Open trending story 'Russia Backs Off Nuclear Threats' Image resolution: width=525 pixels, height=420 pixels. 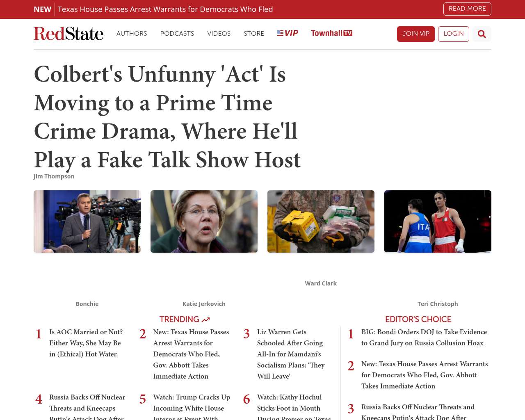(88, 406)
